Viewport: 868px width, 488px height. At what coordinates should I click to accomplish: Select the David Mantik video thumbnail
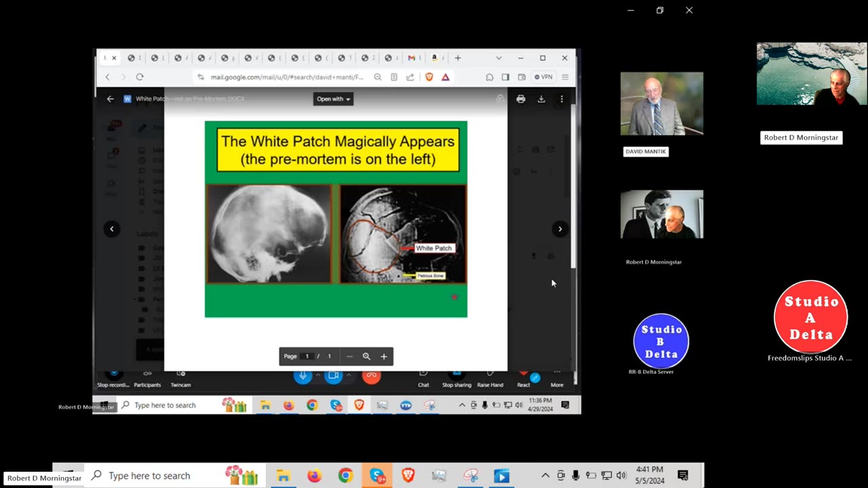point(662,104)
